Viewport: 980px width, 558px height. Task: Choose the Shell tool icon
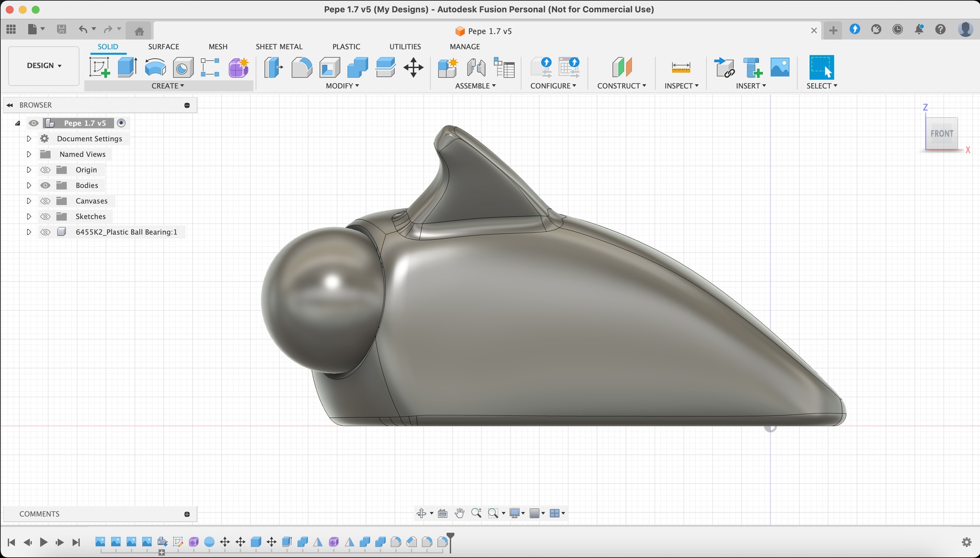[329, 67]
